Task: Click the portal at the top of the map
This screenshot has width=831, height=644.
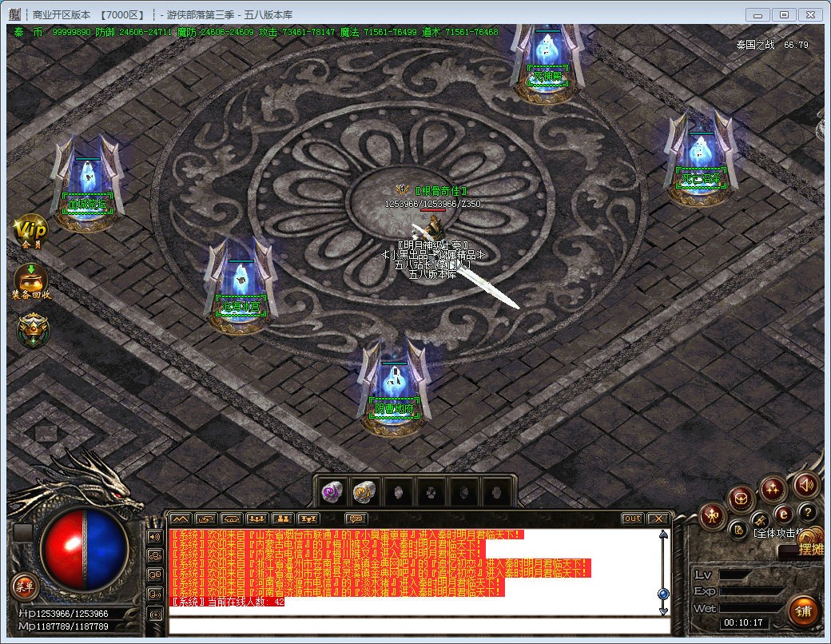Action: click(x=547, y=62)
